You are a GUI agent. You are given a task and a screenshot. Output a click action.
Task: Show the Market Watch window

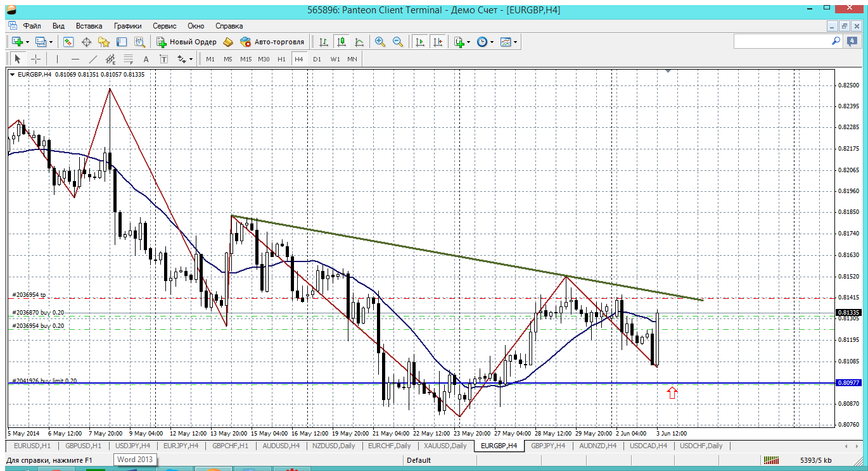pyautogui.click(x=68, y=42)
